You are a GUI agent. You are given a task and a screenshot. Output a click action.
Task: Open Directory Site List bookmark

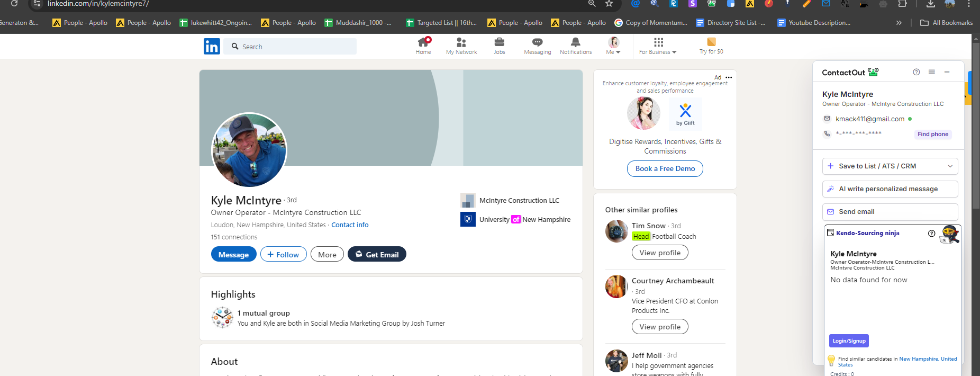tap(731, 23)
